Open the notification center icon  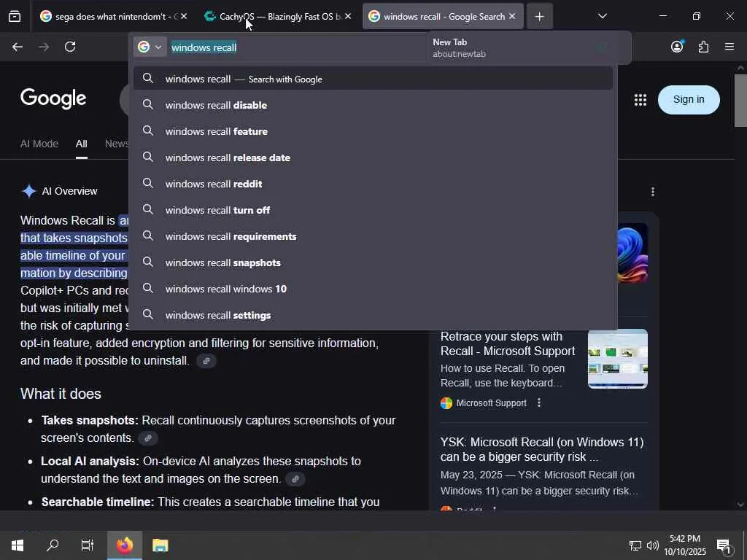[x=724, y=545]
